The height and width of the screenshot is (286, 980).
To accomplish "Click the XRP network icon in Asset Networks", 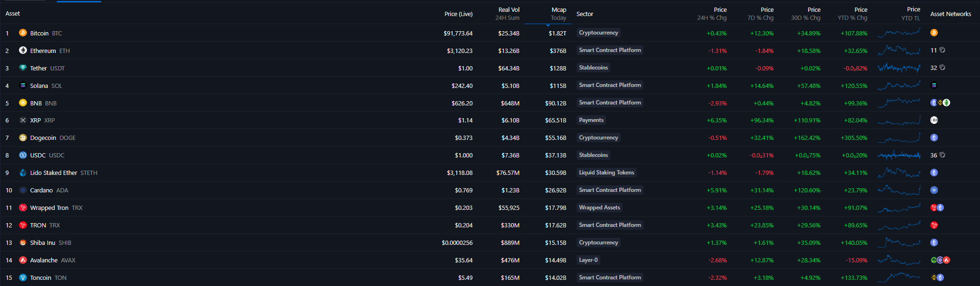I will [934, 121].
